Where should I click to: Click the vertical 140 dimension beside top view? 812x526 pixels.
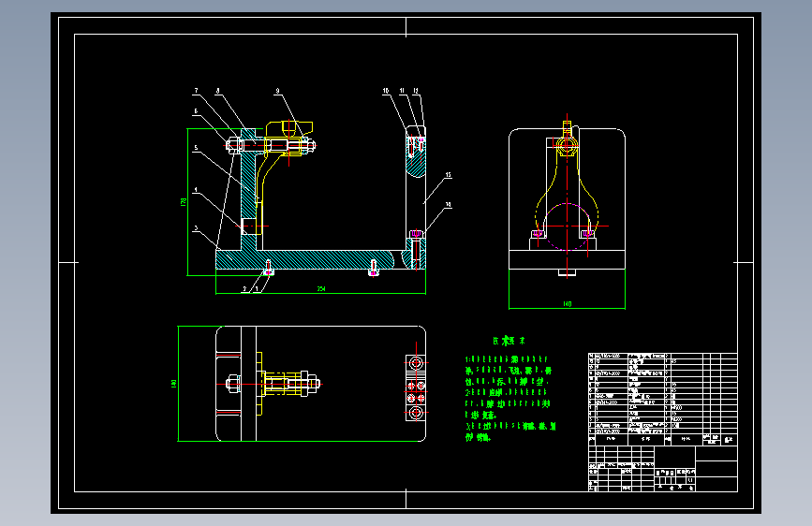click(173, 384)
